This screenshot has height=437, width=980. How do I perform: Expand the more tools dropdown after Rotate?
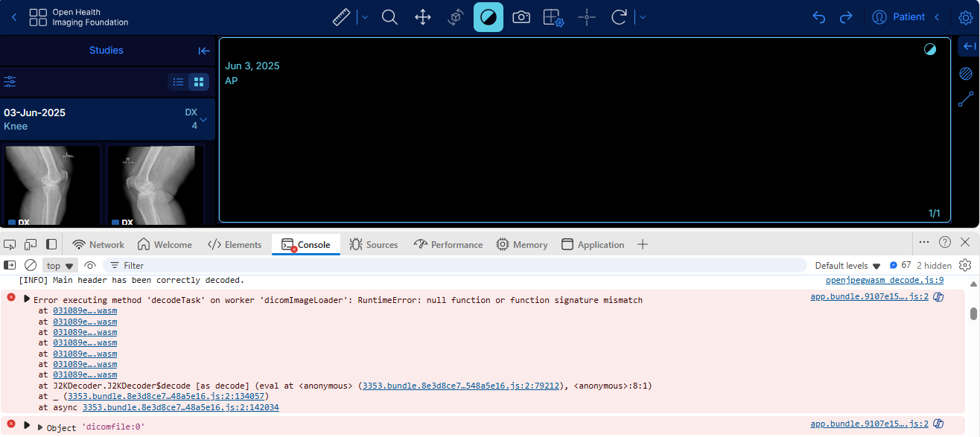(x=643, y=17)
